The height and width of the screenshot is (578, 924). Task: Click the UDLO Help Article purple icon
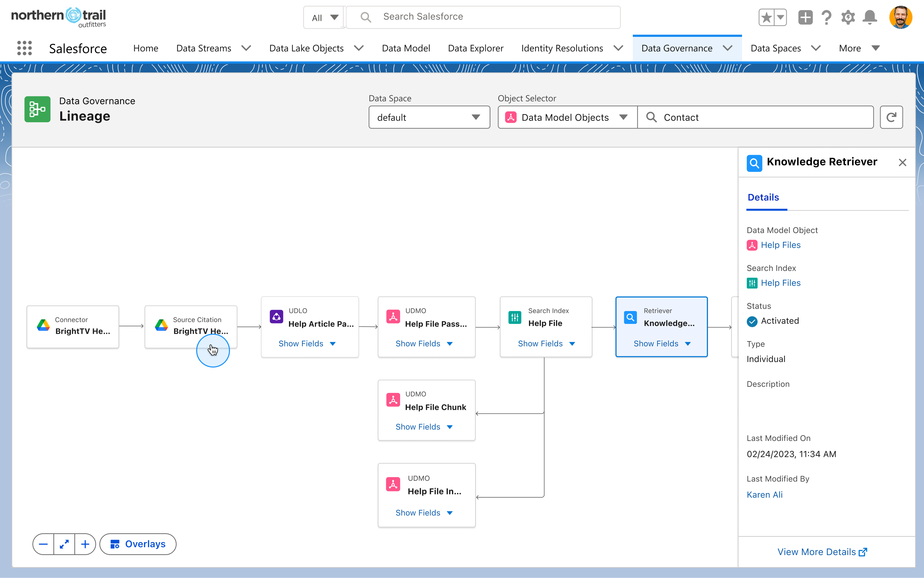[276, 316]
